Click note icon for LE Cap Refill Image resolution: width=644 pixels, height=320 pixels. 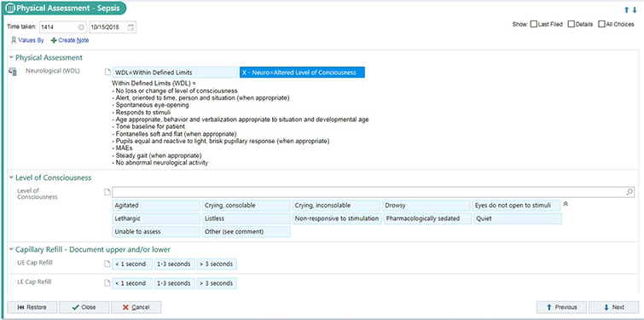click(107, 283)
